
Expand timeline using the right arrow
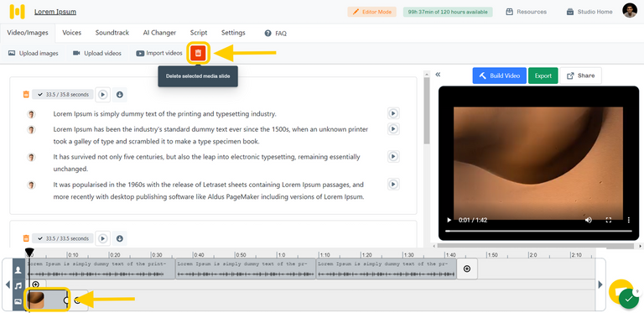click(600, 284)
